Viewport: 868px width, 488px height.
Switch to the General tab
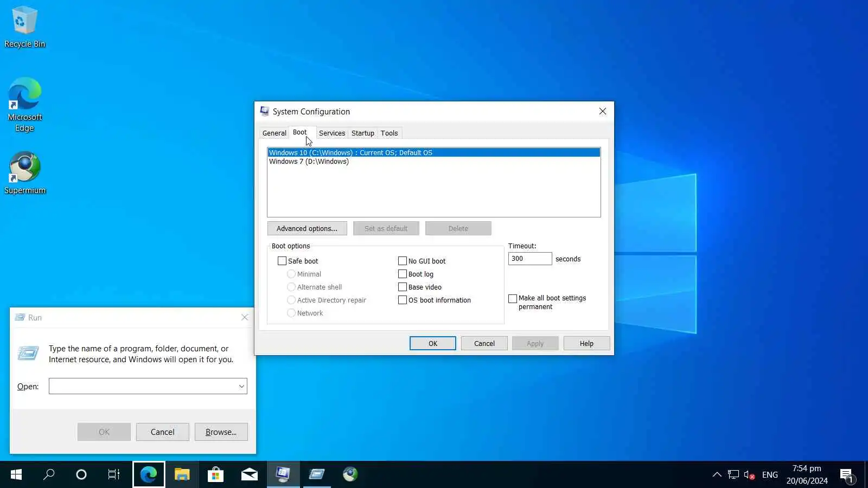pyautogui.click(x=274, y=133)
